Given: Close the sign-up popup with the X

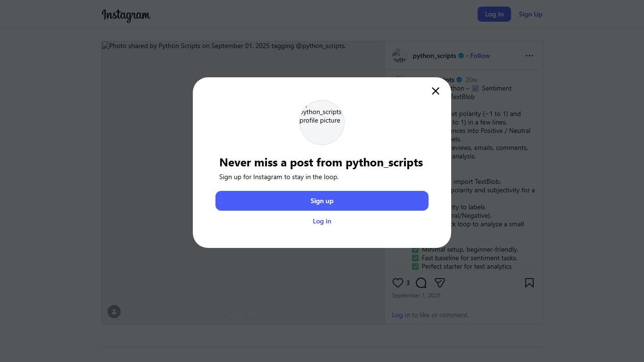Looking at the screenshot, I should (436, 91).
